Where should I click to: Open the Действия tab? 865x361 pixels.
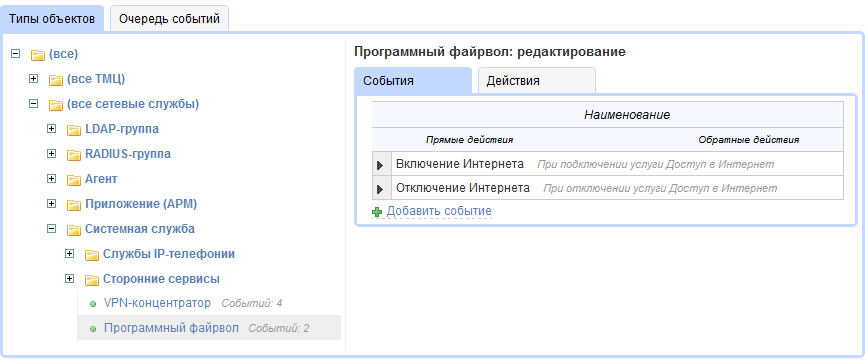coord(536,81)
